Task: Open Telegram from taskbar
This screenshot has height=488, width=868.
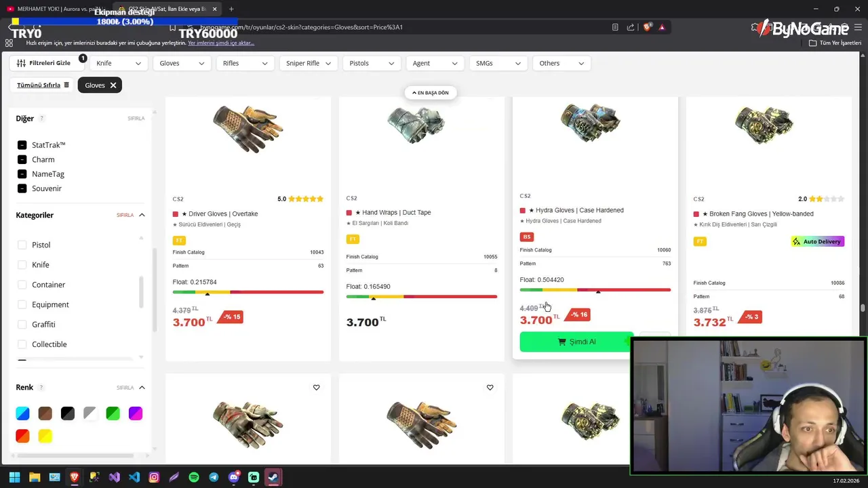Action: [x=214, y=477]
